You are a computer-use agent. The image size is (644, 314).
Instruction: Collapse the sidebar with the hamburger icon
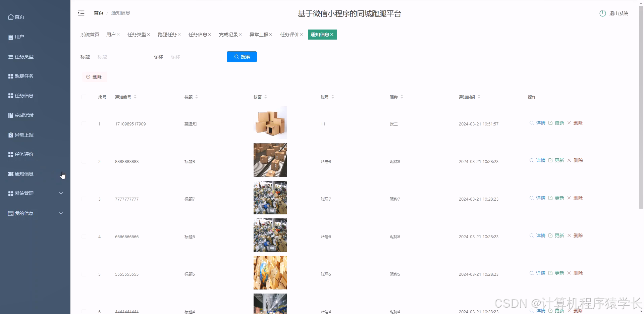(81, 12)
